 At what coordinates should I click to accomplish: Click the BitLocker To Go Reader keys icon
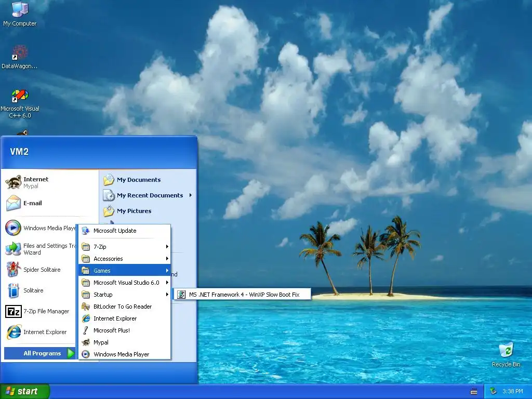(x=86, y=307)
